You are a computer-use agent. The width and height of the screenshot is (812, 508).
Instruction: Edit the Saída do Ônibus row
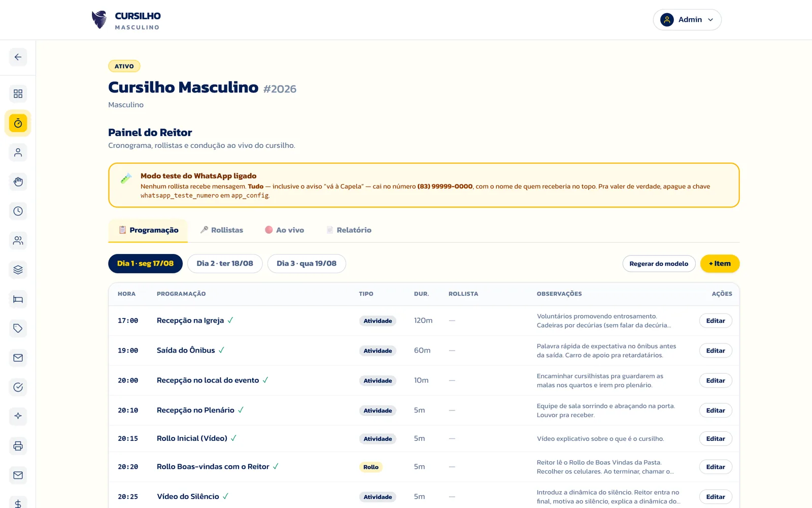pyautogui.click(x=716, y=351)
